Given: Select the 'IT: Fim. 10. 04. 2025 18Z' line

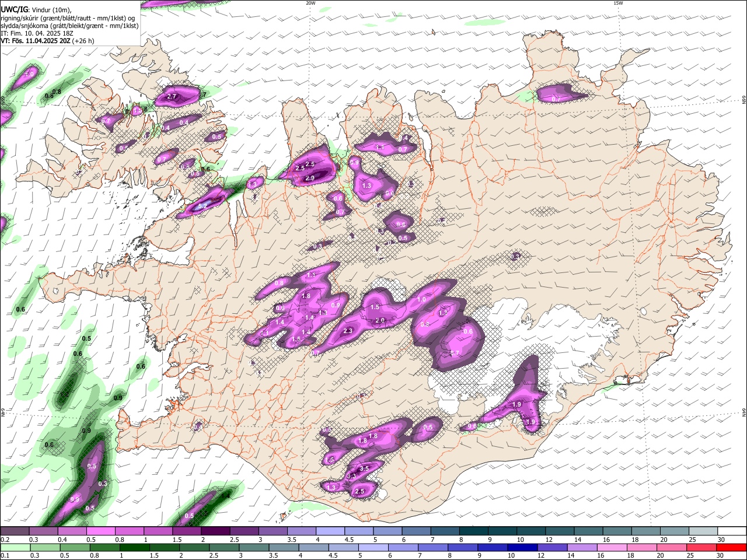Looking at the screenshot, I should pos(36,33).
